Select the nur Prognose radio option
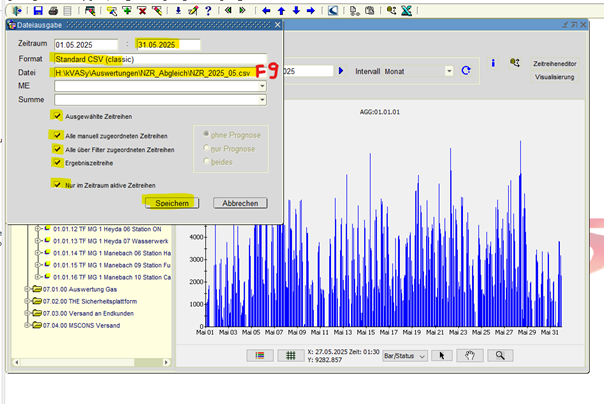The width and height of the screenshot is (604, 404). click(206, 148)
